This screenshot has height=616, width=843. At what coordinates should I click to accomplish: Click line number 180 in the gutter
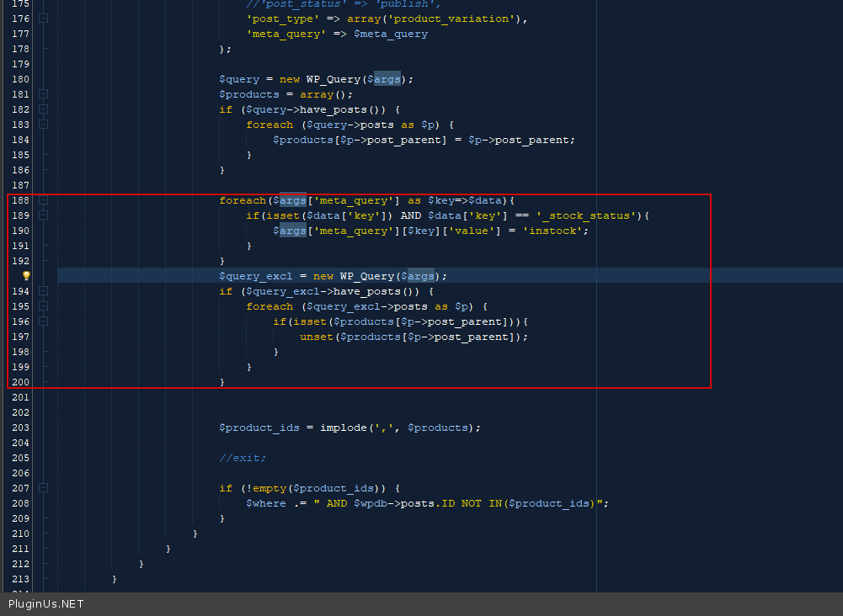click(20, 79)
